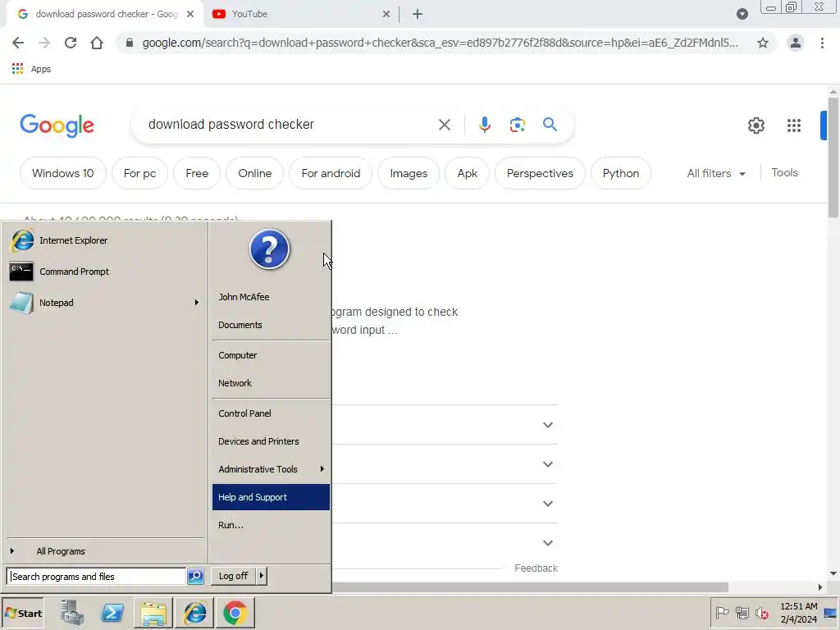Choose Run... from Start menu

pos(271,525)
